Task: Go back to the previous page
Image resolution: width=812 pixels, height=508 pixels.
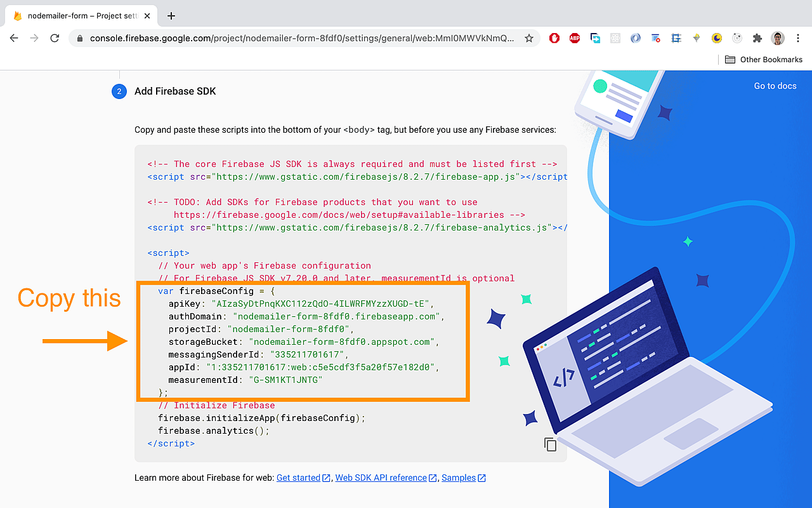Action: pos(14,38)
